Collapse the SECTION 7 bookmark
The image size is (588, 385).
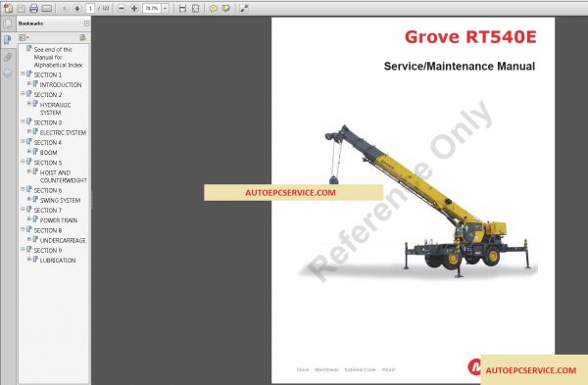coord(23,210)
